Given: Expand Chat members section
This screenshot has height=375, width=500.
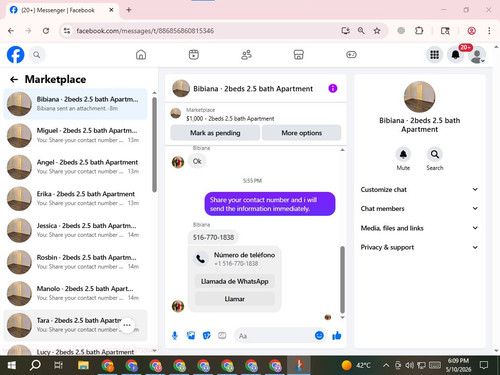Looking at the screenshot, I should click(419, 208).
